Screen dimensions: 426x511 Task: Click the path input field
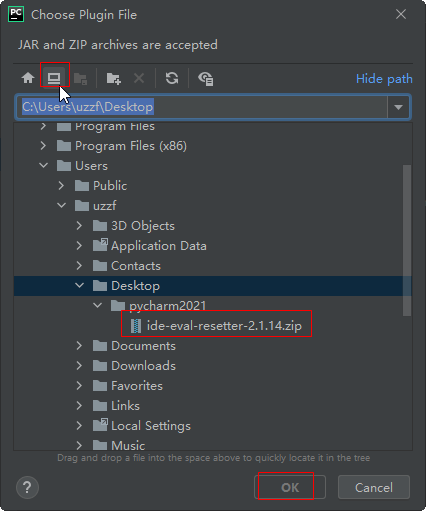pyautogui.click(x=201, y=107)
